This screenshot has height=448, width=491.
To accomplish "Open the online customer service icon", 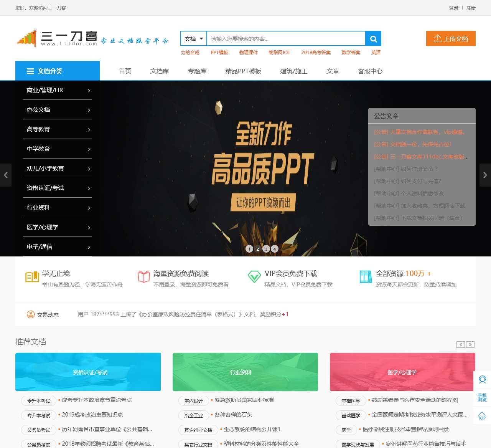I will point(482,380).
